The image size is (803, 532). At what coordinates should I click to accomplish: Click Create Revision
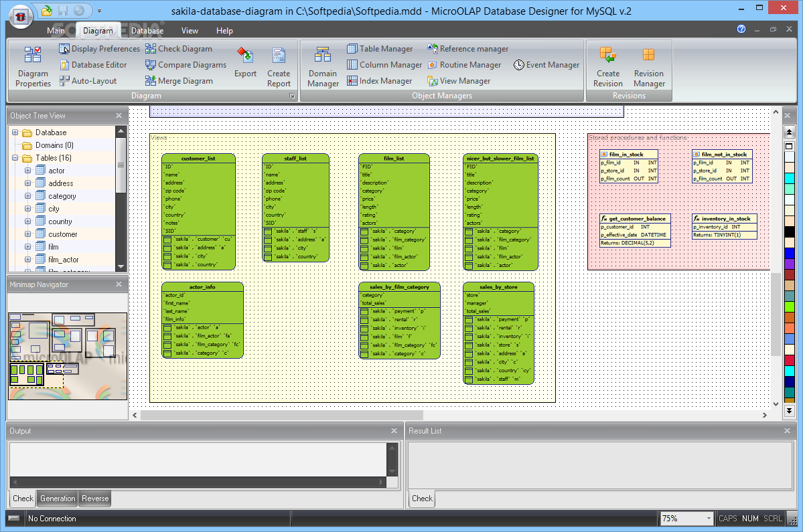[x=608, y=66]
